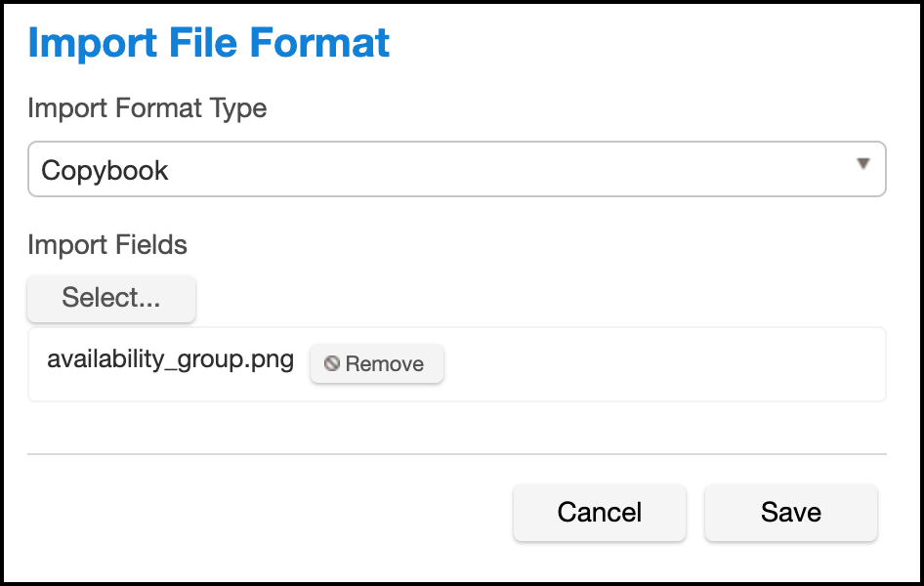Click the Import File Format heading
This screenshot has height=586, width=924.
(x=208, y=43)
